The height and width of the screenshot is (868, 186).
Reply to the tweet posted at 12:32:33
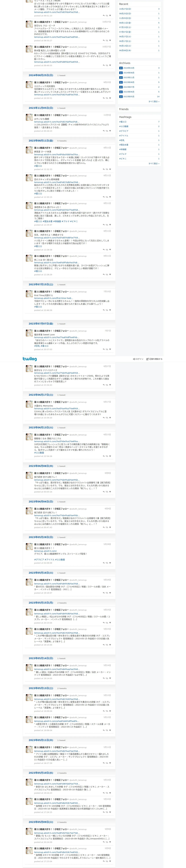click(x=104, y=169)
